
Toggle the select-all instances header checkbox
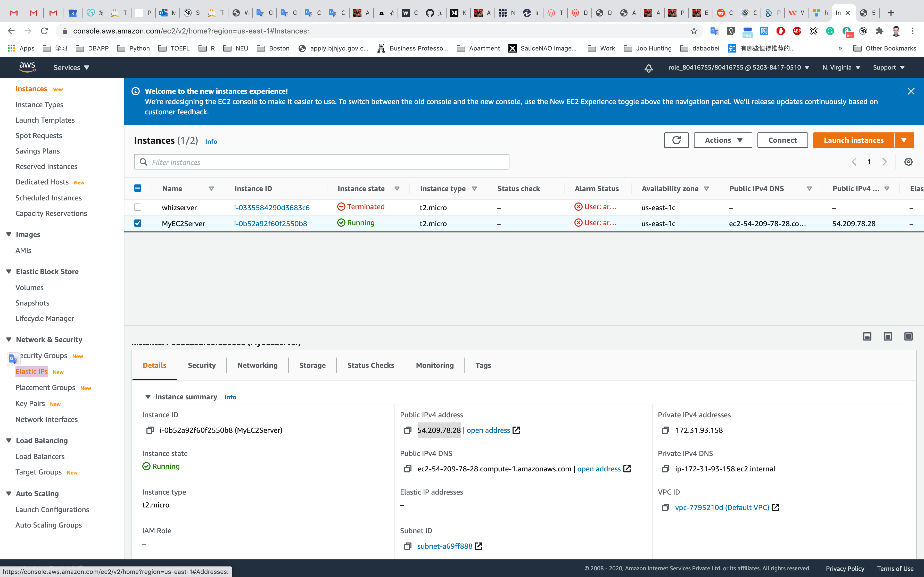(x=138, y=188)
